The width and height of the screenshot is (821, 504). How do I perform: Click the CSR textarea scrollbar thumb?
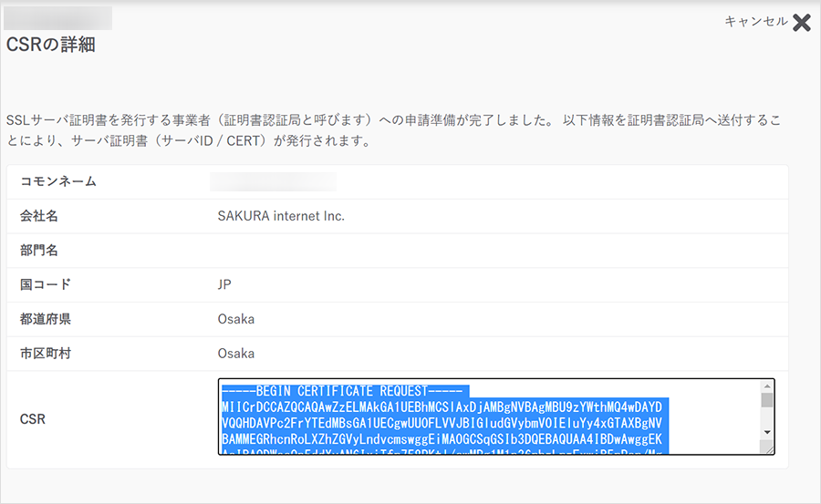coord(767,399)
